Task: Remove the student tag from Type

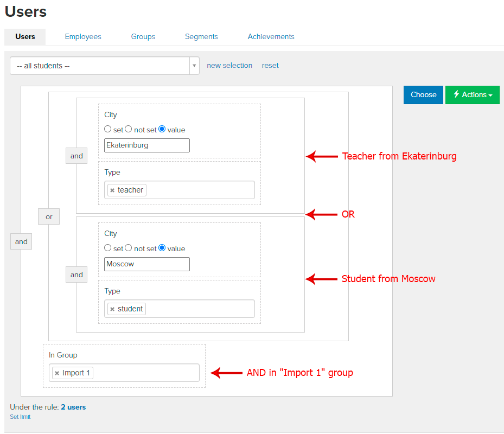Action: pyautogui.click(x=112, y=309)
